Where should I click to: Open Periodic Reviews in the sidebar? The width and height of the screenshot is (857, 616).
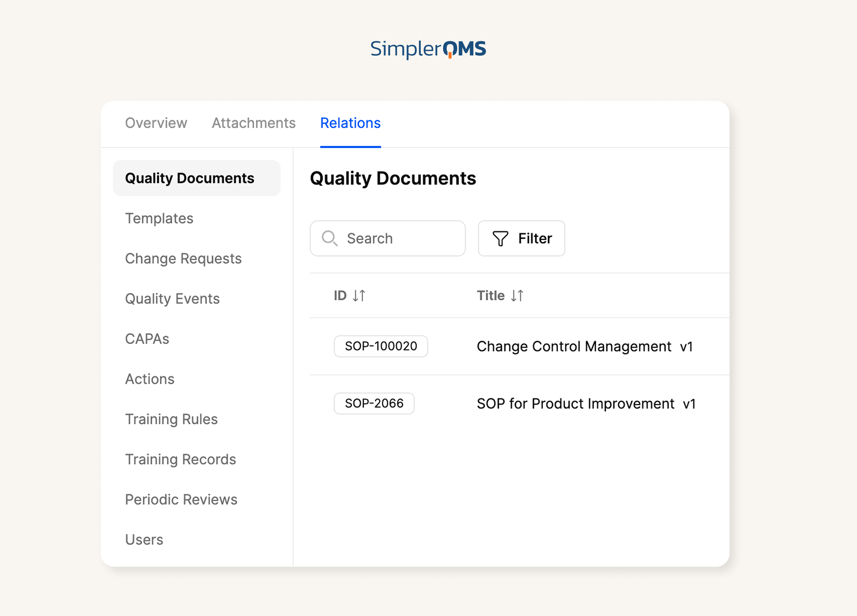point(181,499)
